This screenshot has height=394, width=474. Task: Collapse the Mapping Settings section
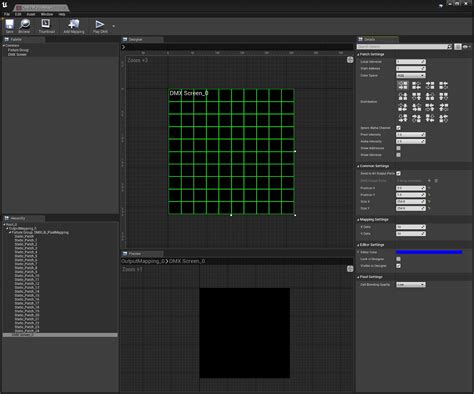click(358, 220)
